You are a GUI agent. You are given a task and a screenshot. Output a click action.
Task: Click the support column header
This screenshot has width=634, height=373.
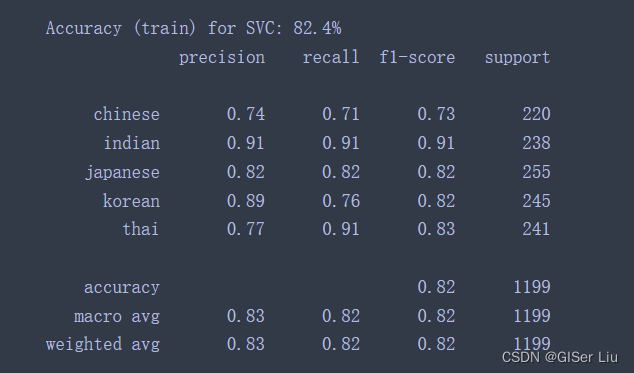[x=518, y=57]
